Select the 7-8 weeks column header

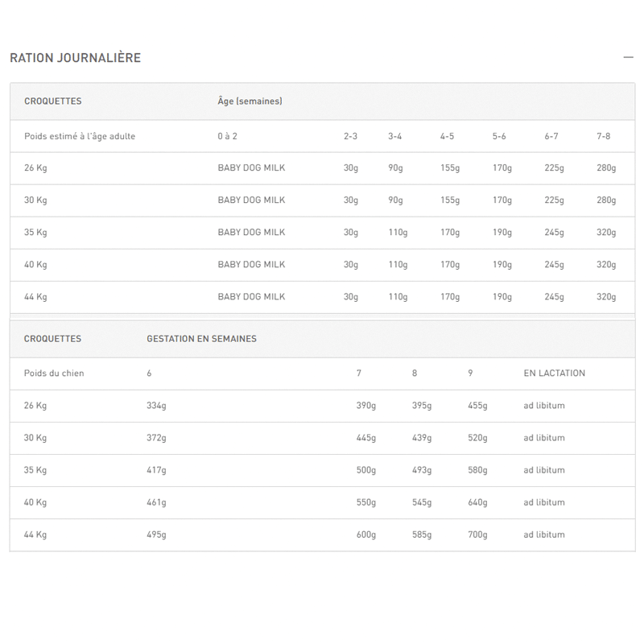[x=603, y=136]
